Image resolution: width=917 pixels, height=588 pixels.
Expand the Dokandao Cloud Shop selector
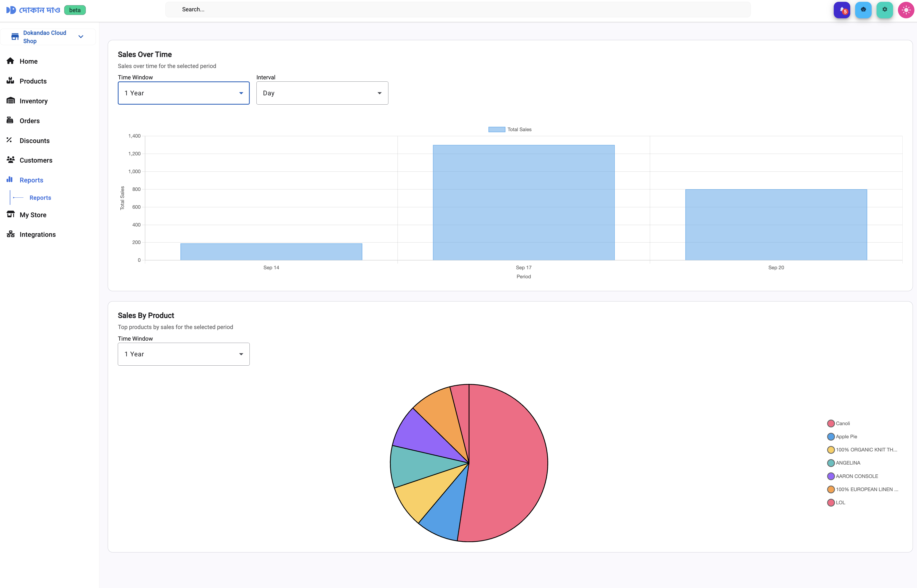[x=48, y=37]
